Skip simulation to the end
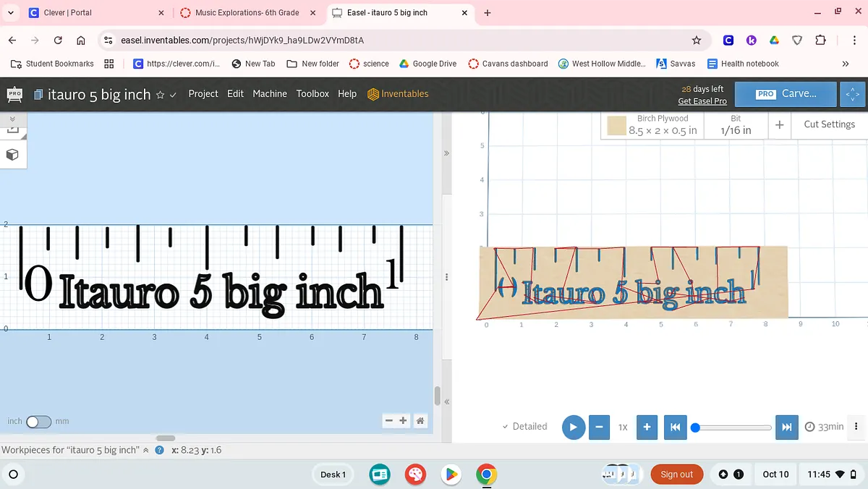This screenshot has height=489, width=868. coord(787,427)
